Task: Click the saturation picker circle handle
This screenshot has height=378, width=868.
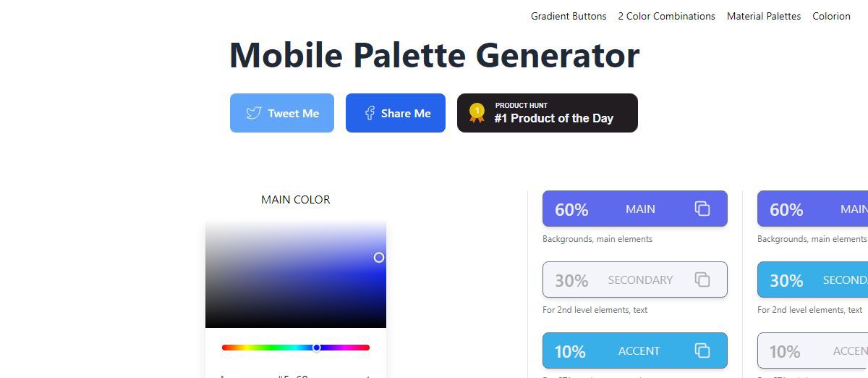Action: click(x=378, y=257)
